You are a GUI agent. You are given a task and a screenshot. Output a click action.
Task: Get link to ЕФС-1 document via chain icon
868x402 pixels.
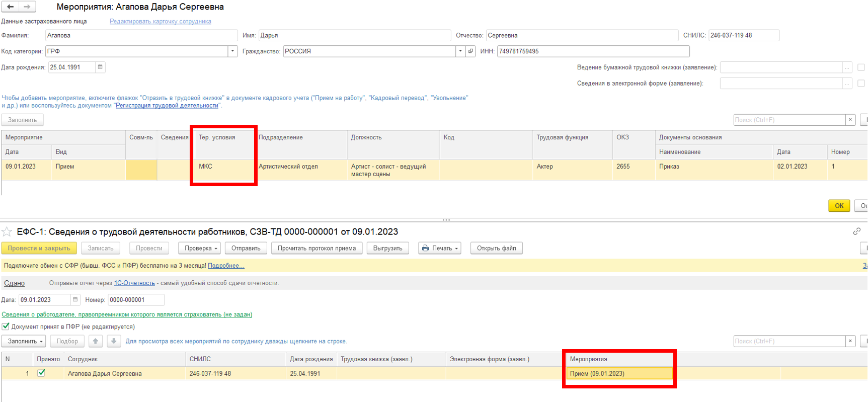pyautogui.click(x=857, y=231)
